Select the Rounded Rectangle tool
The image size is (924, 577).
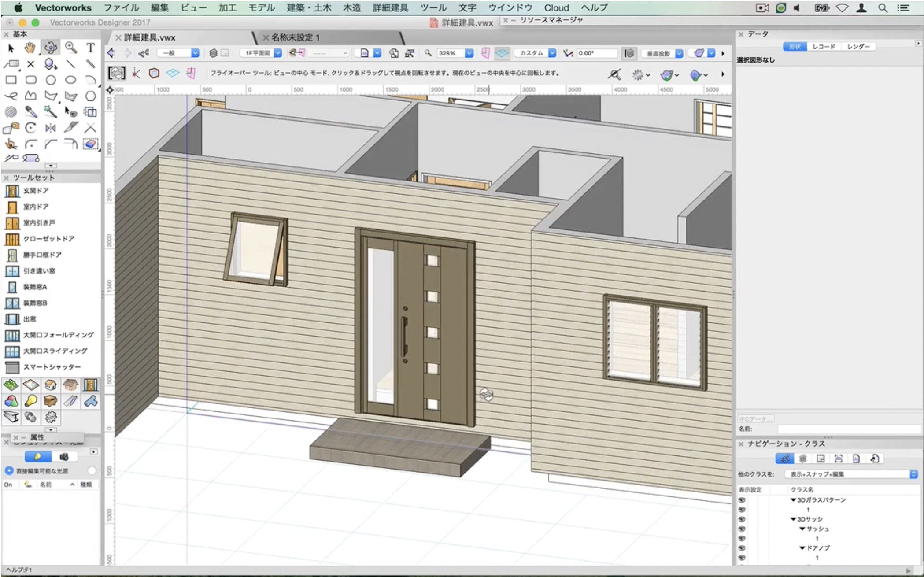[31, 80]
